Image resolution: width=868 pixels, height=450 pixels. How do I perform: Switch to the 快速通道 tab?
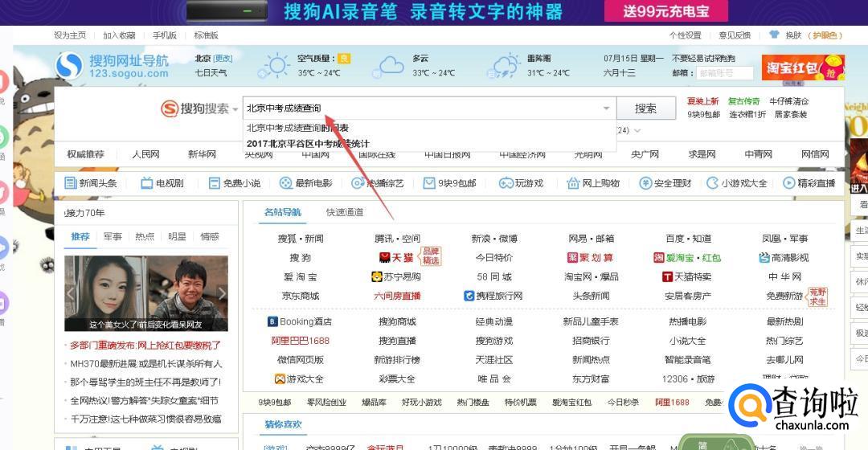pos(345,212)
